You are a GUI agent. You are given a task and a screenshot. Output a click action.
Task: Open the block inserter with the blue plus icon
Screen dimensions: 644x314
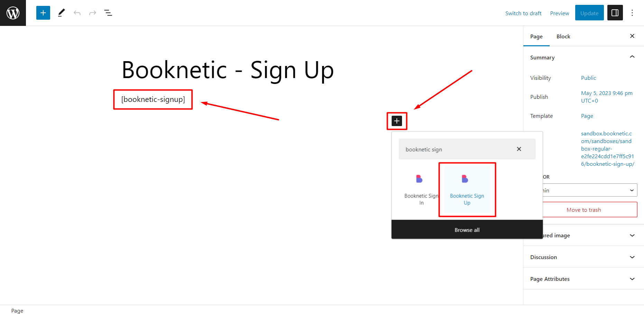pos(43,13)
